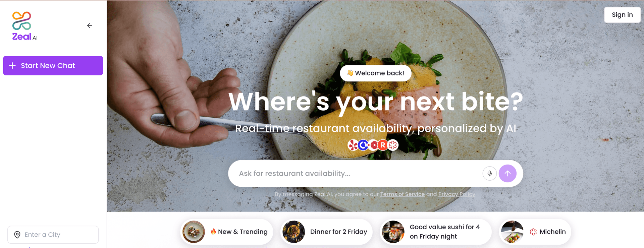
Task: Click the location pin in the city field
Action: (x=17, y=235)
